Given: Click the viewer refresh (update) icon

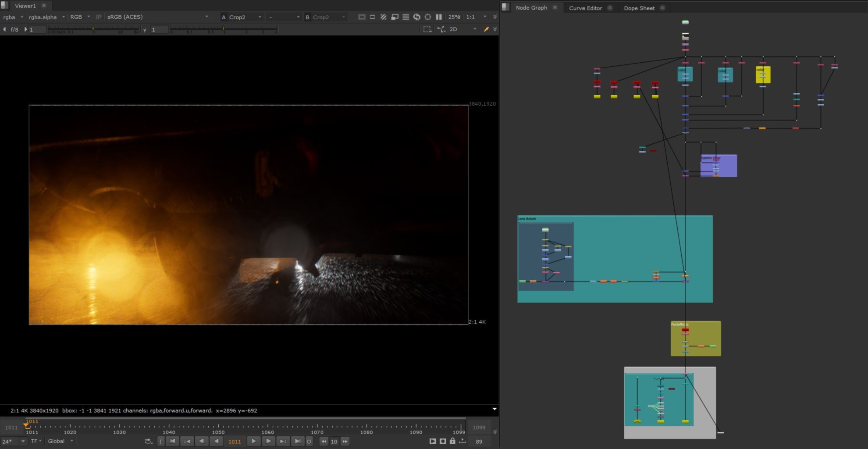Looking at the screenshot, I should pos(417,17).
